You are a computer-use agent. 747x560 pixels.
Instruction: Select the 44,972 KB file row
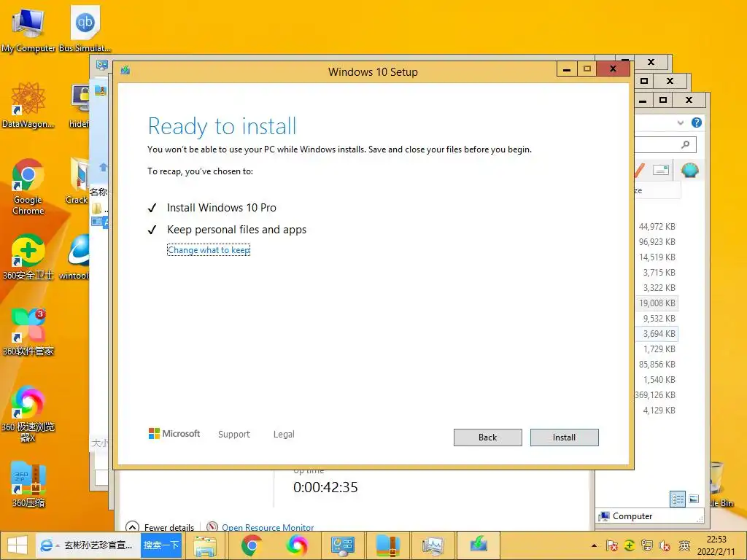657,227
